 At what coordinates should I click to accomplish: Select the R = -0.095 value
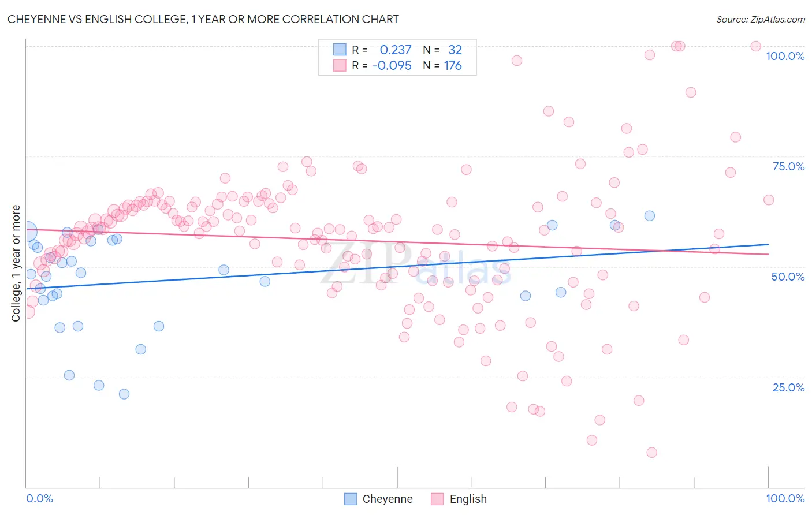coord(382,65)
